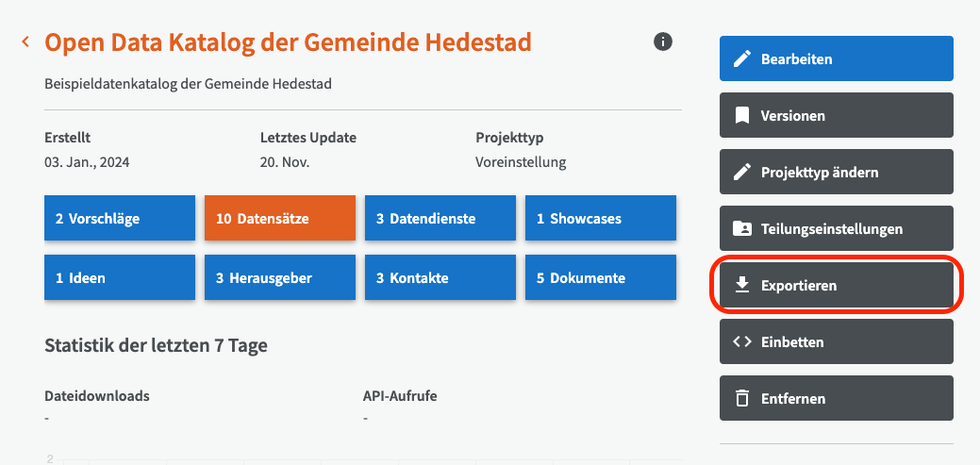This screenshot has width=980, height=465.
Task: View the 3 Herausgeber tile
Action: tap(280, 278)
